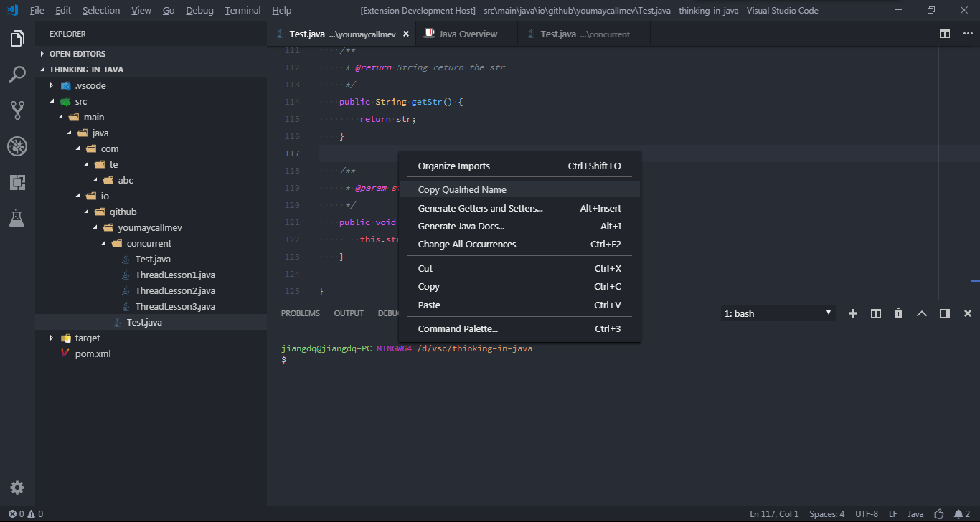The height and width of the screenshot is (522, 980).
Task: Create a new terminal with plus icon
Action: 853,313
